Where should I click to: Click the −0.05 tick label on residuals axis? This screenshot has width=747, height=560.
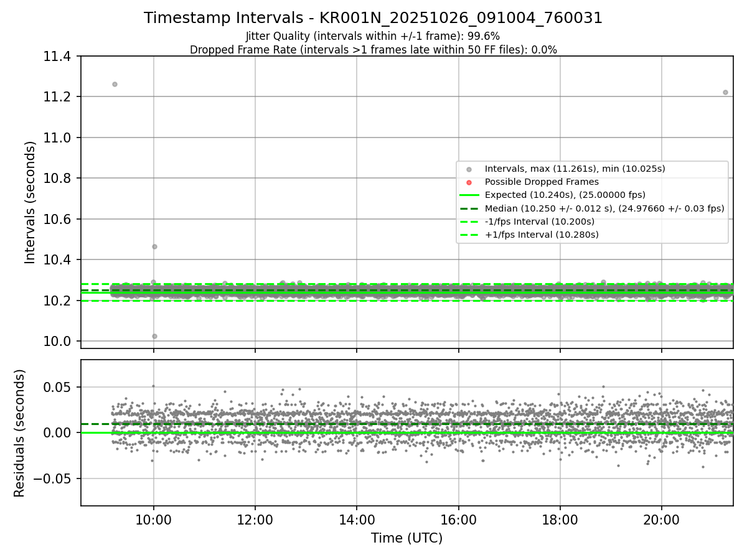pos(54,478)
